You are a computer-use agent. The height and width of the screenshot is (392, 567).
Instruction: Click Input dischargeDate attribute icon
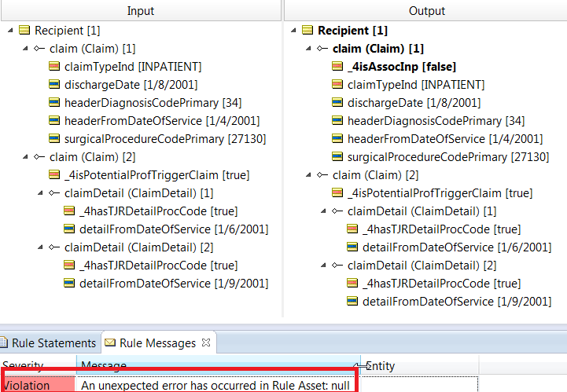pos(54,84)
